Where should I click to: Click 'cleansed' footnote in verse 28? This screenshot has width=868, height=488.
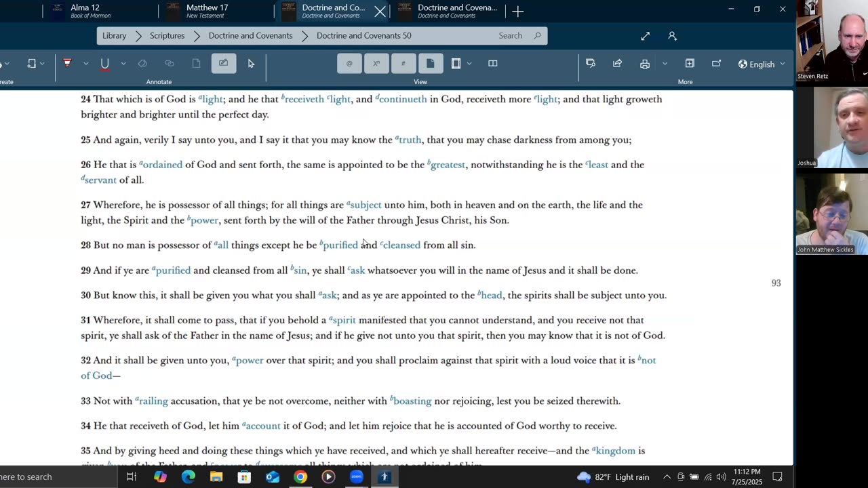click(400, 245)
